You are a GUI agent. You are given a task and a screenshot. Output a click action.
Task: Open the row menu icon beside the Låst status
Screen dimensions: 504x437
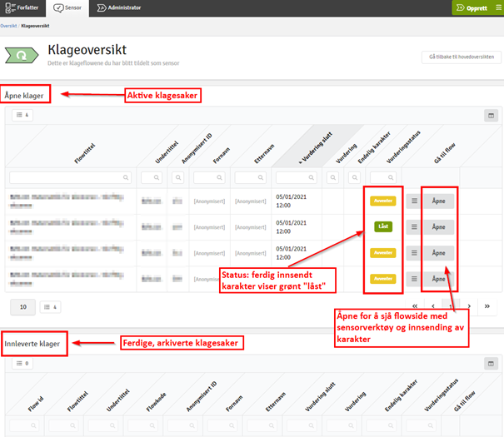tap(412, 226)
